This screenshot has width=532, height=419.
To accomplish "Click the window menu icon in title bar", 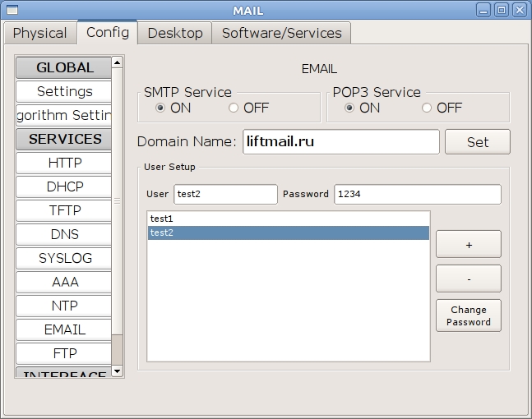I will click(x=11, y=10).
